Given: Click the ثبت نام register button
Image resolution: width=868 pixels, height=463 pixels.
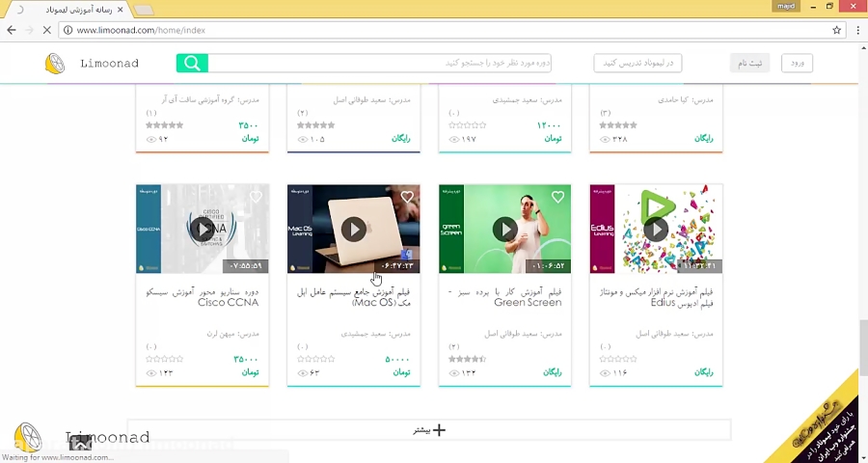Looking at the screenshot, I should click(749, 63).
